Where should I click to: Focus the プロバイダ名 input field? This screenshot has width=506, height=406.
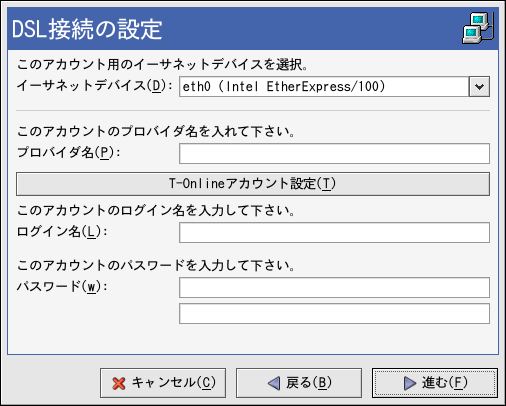tap(334, 153)
